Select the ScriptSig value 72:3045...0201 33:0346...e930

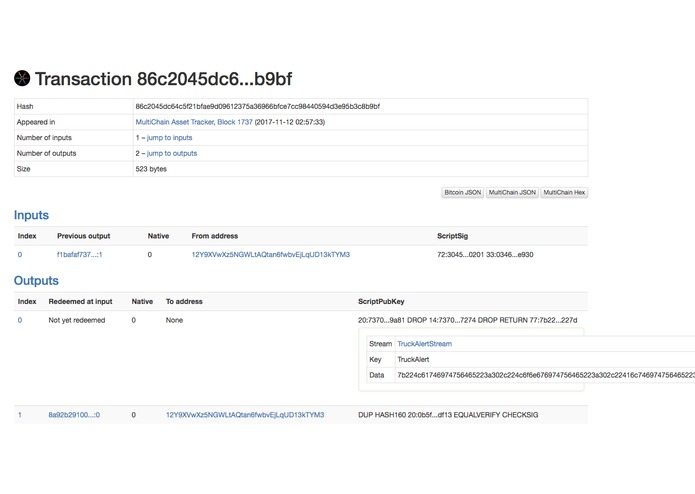(485, 255)
